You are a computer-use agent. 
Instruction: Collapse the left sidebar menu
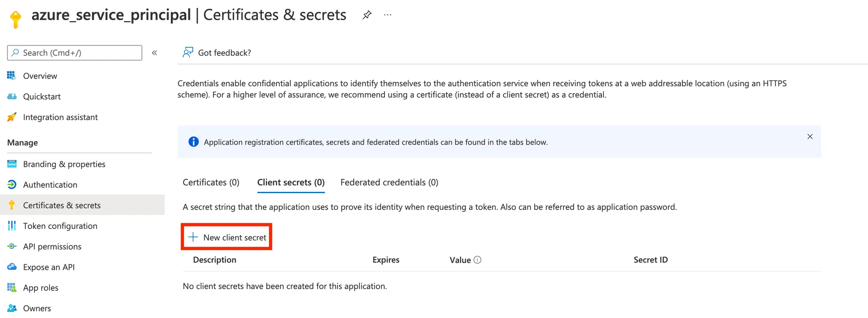point(155,53)
